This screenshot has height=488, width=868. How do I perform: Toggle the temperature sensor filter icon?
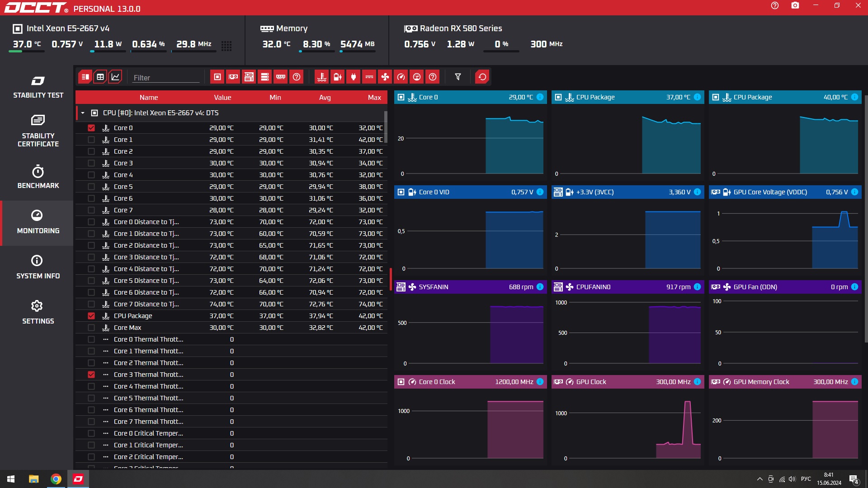click(322, 77)
